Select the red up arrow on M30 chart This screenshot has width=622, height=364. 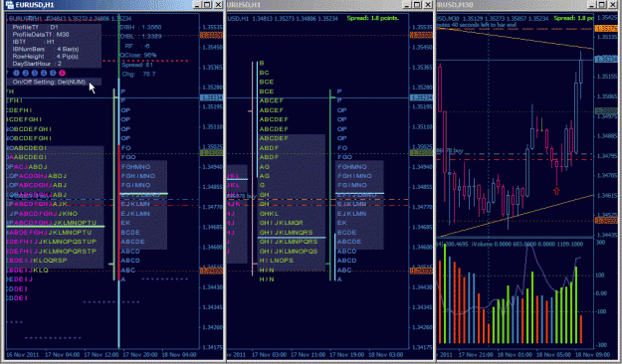click(x=556, y=191)
